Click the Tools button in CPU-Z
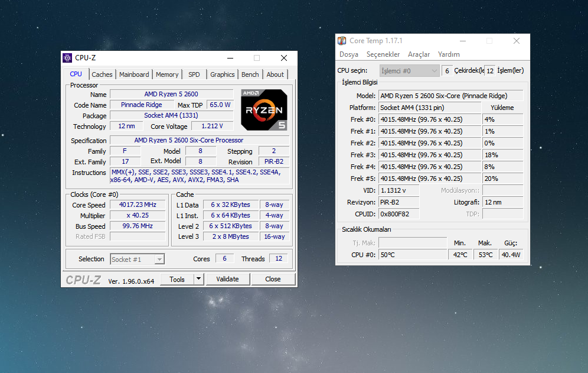Viewport: 588px width, 373px height. tap(177, 279)
